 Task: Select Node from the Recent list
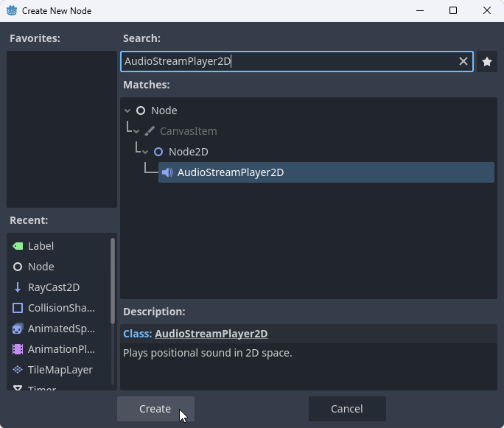pos(41,267)
